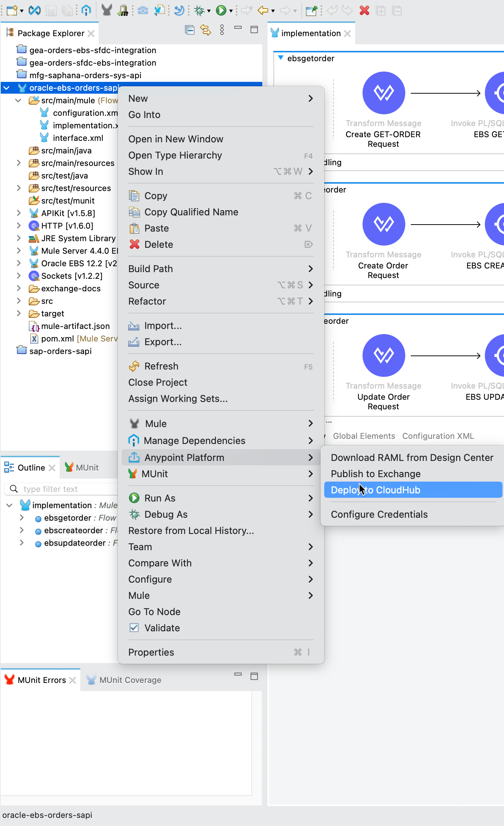
Task: Open the Run dropdown arrow in toolbar
Action: pyautogui.click(x=231, y=11)
